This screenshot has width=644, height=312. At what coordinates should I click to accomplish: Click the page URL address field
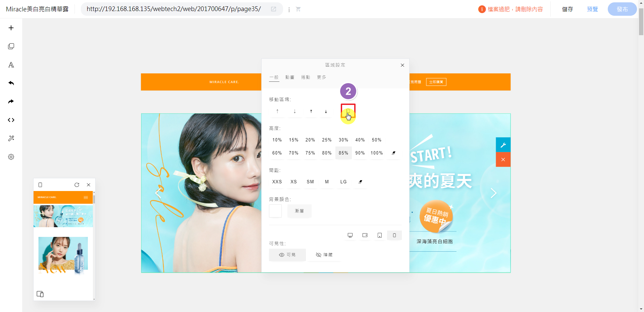pos(174,9)
